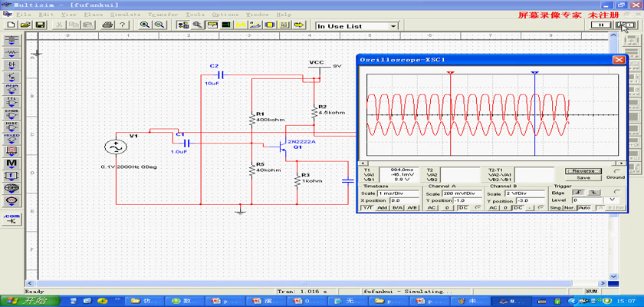Viewport: 644px width, 307px height.
Task: Select Nor. trigger mode
Action: point(569,208)
